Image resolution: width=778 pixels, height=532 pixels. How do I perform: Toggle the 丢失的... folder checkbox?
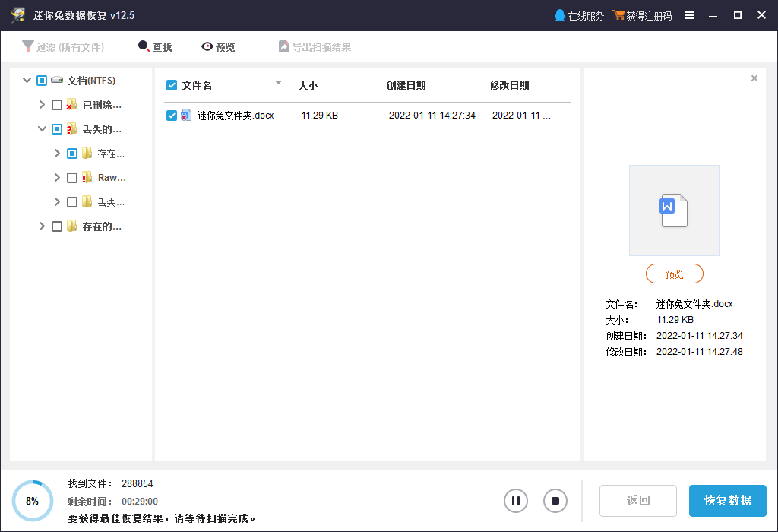click(57, 129)
